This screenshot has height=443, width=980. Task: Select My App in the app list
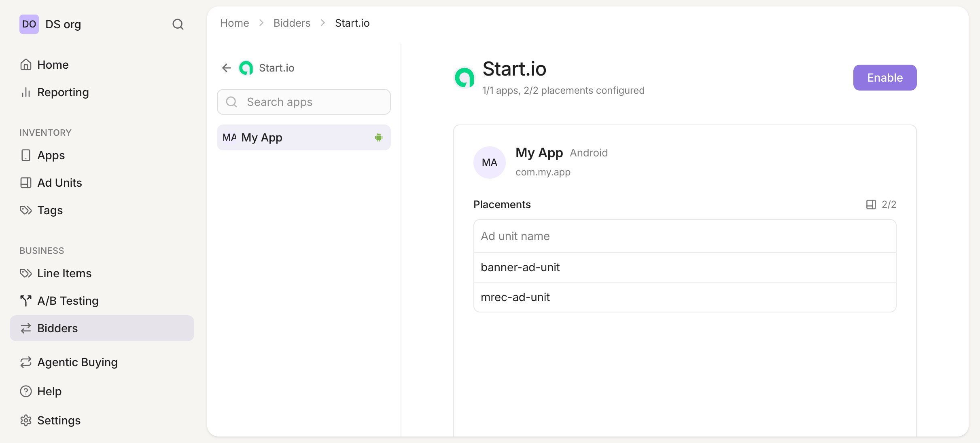[304, 137]
